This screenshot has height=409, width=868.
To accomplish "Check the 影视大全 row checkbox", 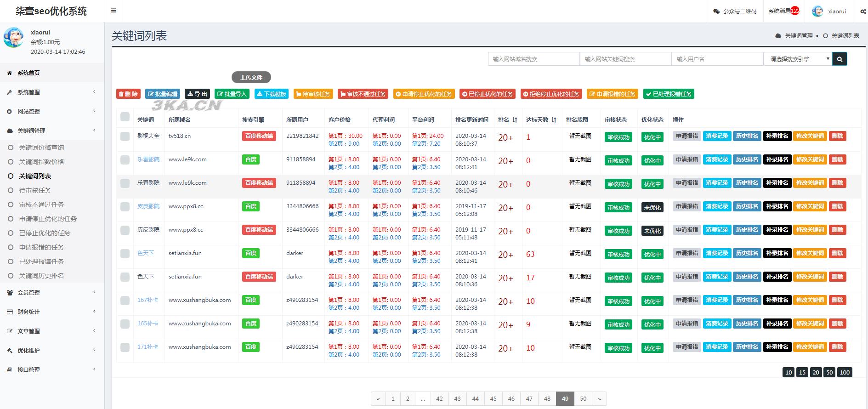I will 125,136.
